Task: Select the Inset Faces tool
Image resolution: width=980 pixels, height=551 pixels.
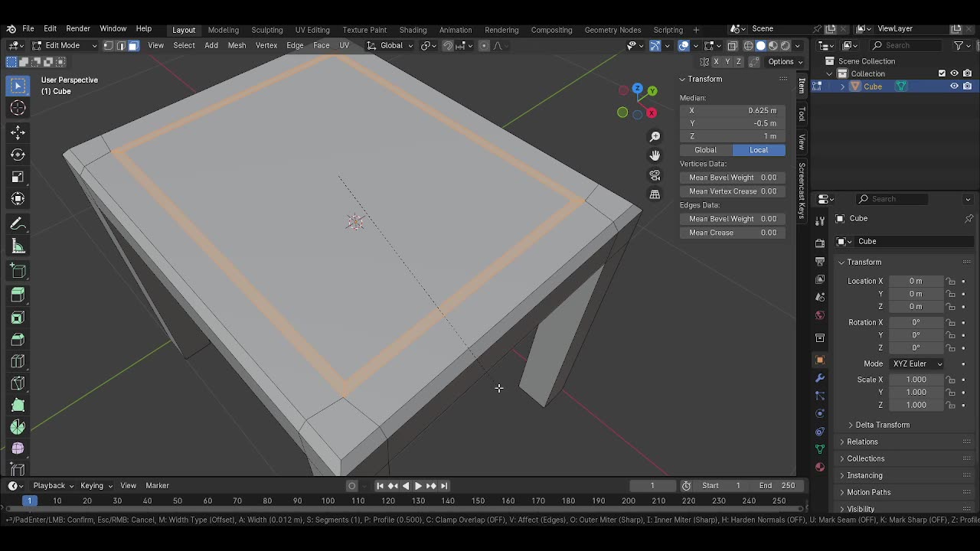Action: coord(18,317)
